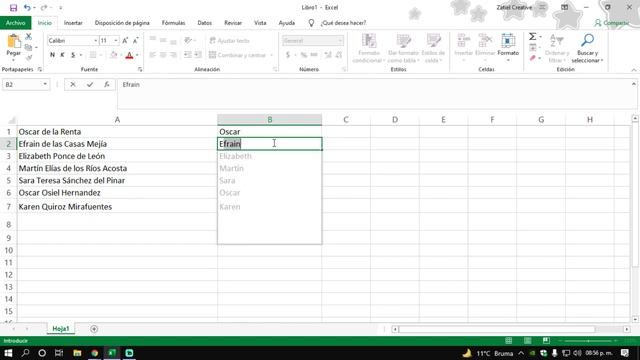Open font color dropdown arrow
Screen dimensions: 640x360
click(137, 55)
